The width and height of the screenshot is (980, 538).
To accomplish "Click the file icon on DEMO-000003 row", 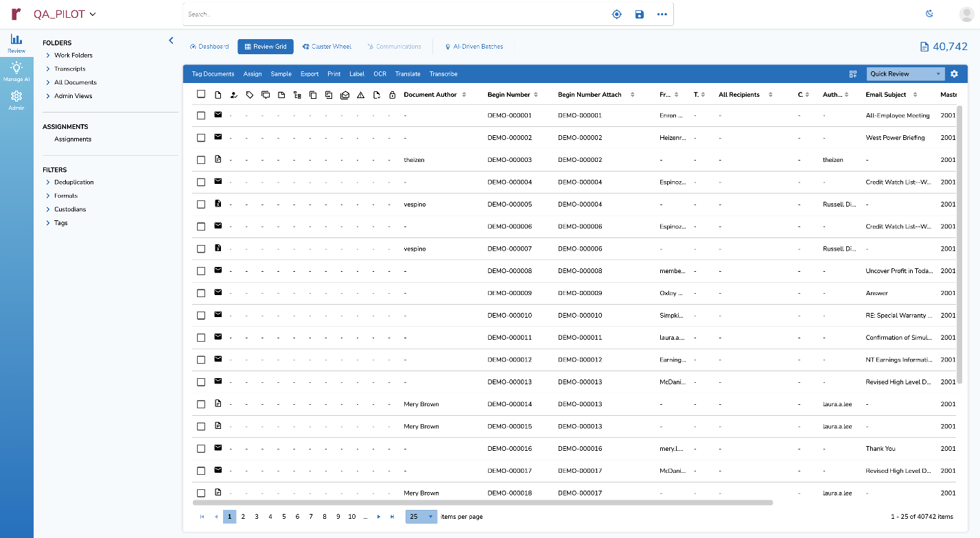I will click(x=218, y=159).
